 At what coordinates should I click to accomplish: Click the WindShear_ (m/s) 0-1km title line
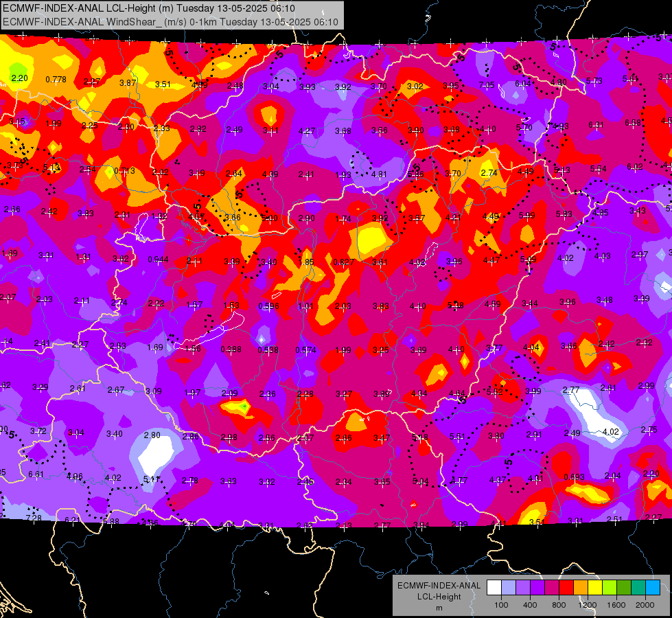click(170, 22)
